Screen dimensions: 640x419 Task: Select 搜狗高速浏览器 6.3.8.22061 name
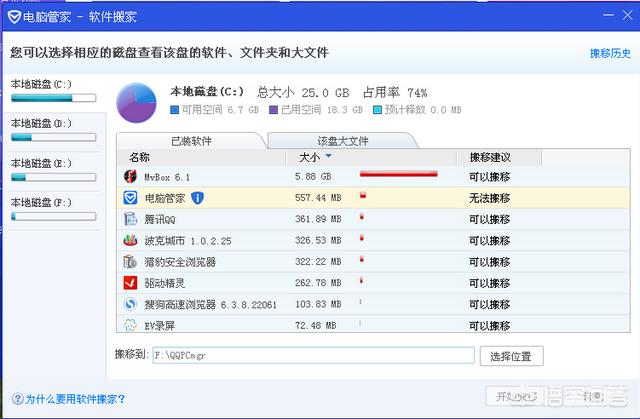click(211, 304)
